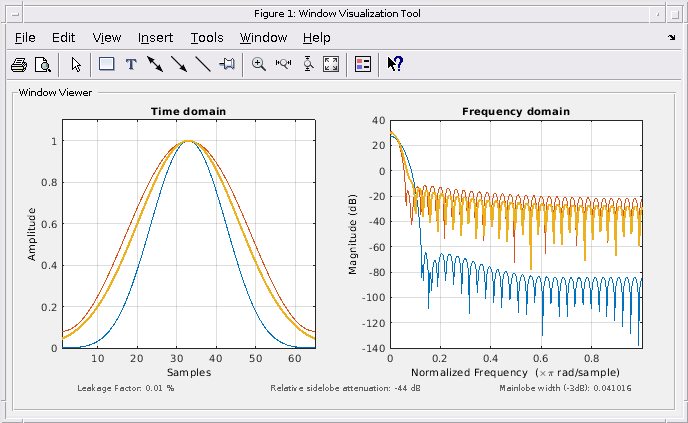Image resolution: width=688 pixels, height=423 pixels.
Task: Open the Insert menu
Action: (155, 38)
